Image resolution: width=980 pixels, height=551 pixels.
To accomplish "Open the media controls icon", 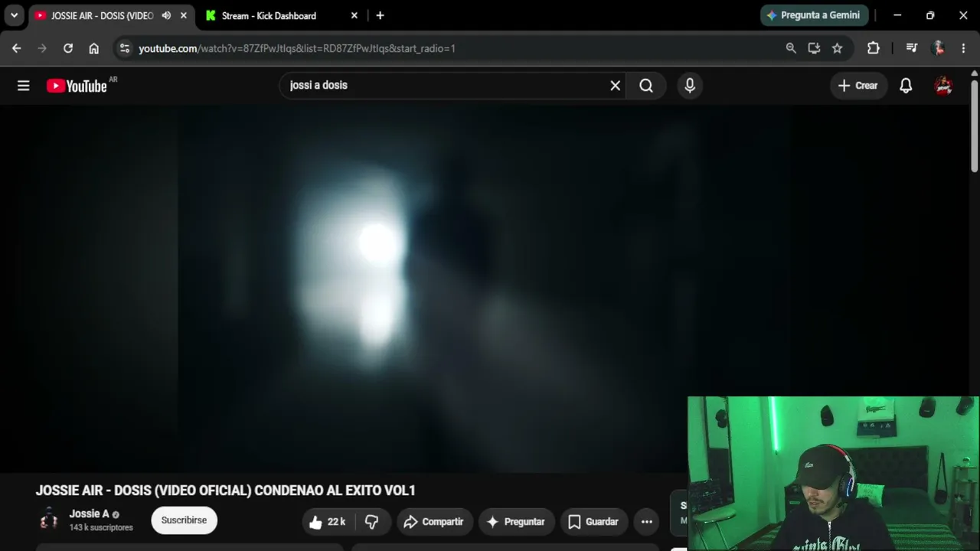I will (x=912, y=48).
